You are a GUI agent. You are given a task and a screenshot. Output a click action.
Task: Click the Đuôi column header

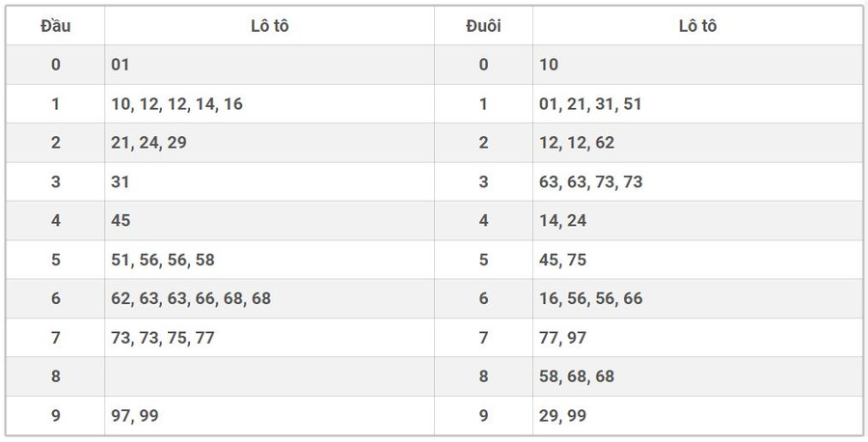point(483,26)
